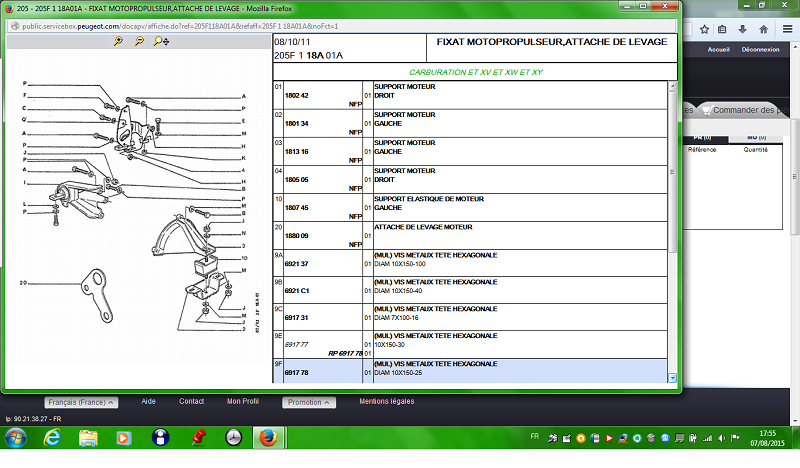Open the Mon Profil footer link
Screen dimensions: 800x468
[x=243, y=402]
